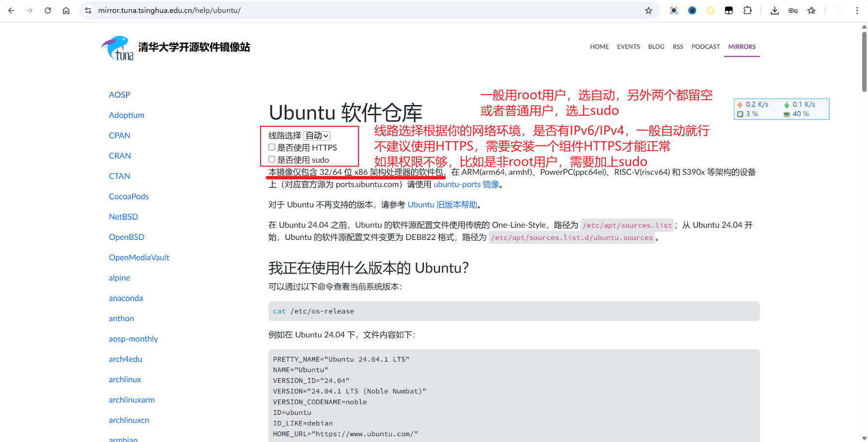868x442 pixels.
Task: Enable the 是否使用 HTTPS checkbox
Action: tap(272, 147)
